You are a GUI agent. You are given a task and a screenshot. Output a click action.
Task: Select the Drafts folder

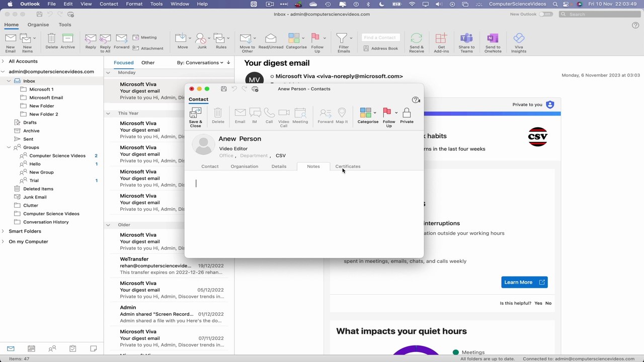coord(30,123)
